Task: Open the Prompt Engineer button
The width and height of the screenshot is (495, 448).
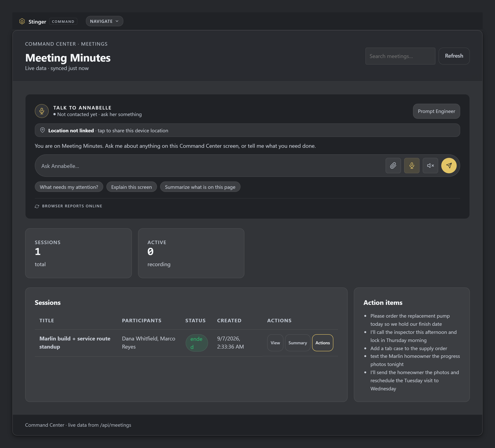Action: pyautogui.click(x=436, y=111)
